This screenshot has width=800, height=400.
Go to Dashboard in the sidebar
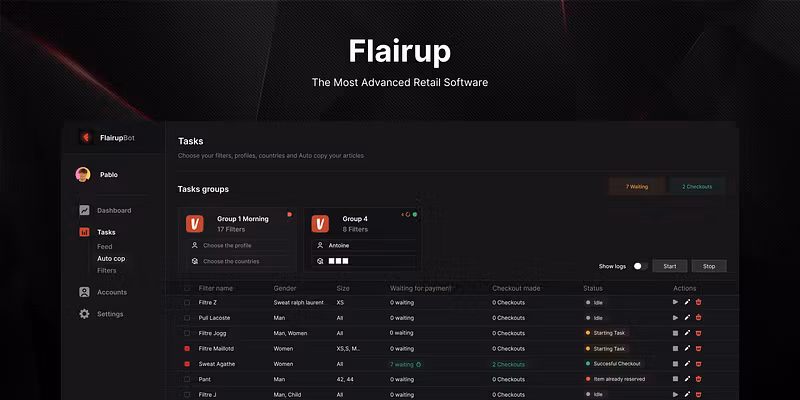tap(114, 210)
